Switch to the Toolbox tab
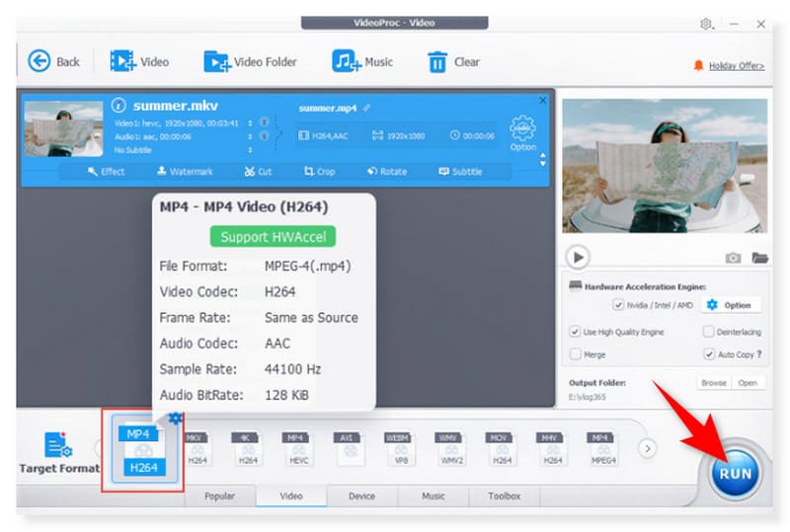Image resolution: width=790 pixels, height=532 pixels. click(x=505, y=496)
